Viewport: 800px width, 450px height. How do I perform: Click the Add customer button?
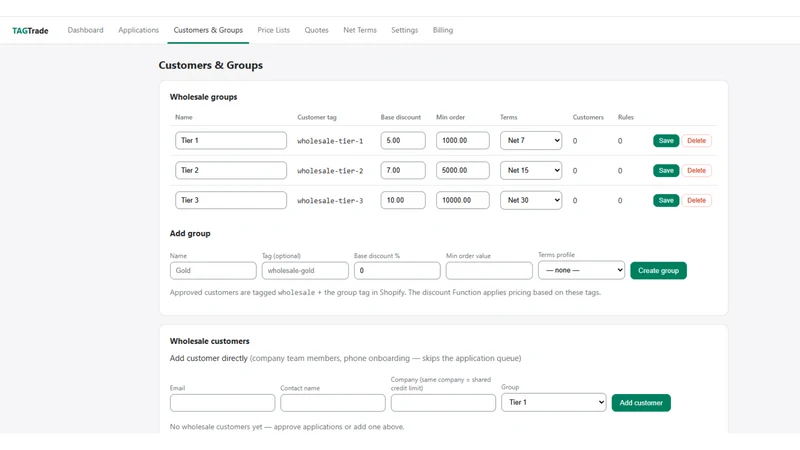[x=641, y=403]
